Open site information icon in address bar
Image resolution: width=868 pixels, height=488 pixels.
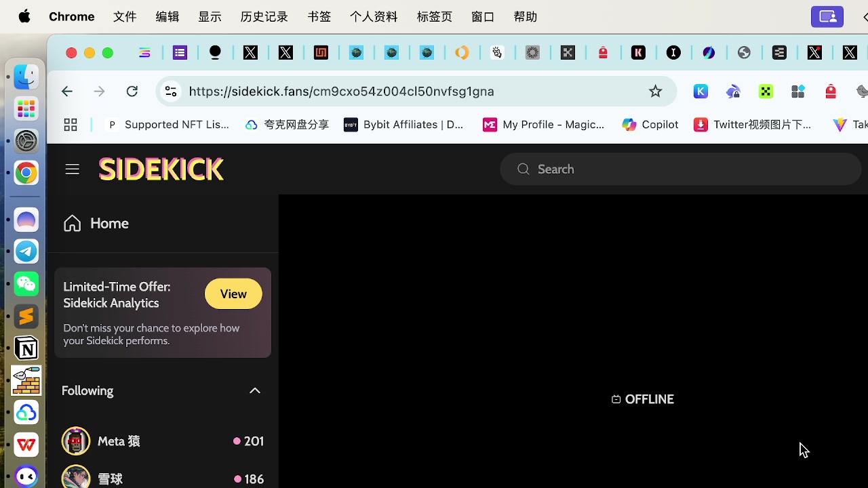[x=171, y=91]
